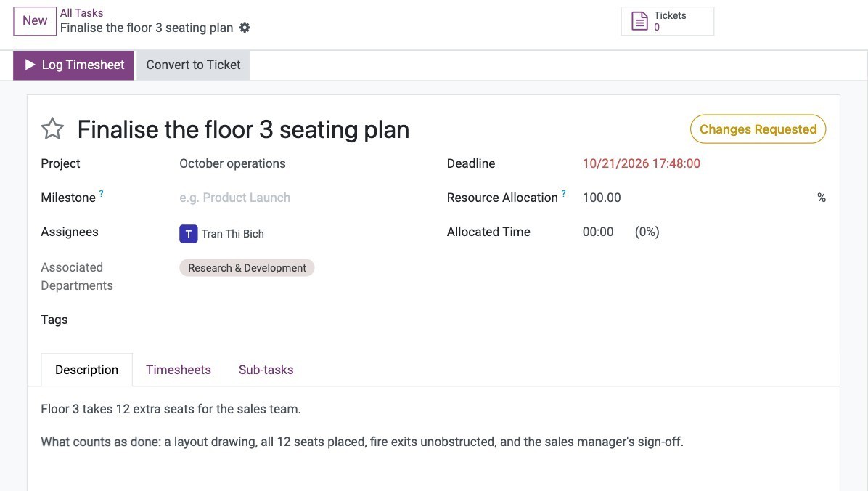Click the Log Timesheet play icon
This screenshot has height=491, width=868.
click(30, 65)
